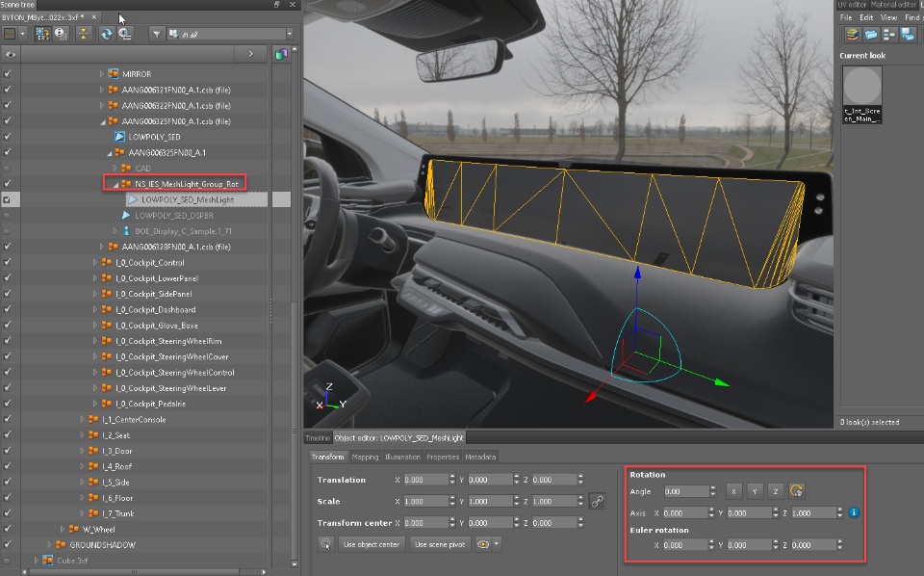Click the pick-center cursor icon left of Use object center
The image size is (924, 576).
tap(326, 544)
